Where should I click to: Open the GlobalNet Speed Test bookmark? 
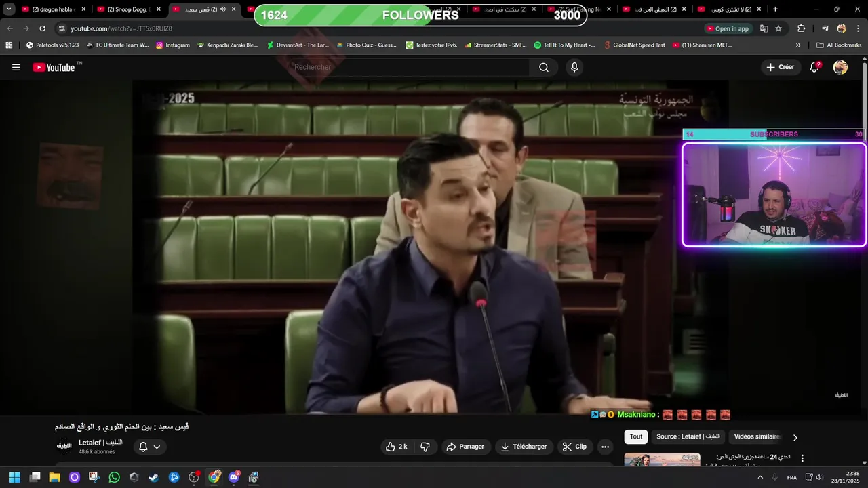pyautogui.click(x=633, y=45)
